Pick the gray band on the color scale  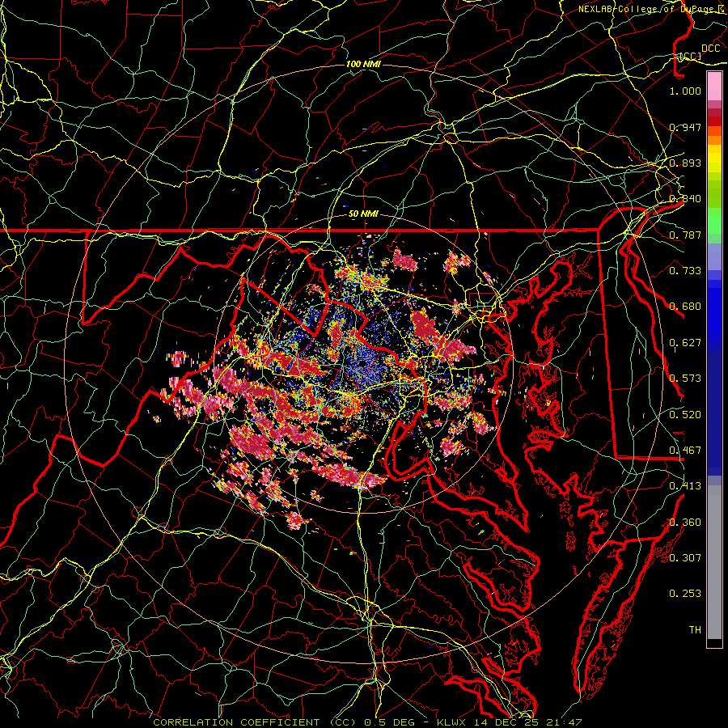click(714, 562)
